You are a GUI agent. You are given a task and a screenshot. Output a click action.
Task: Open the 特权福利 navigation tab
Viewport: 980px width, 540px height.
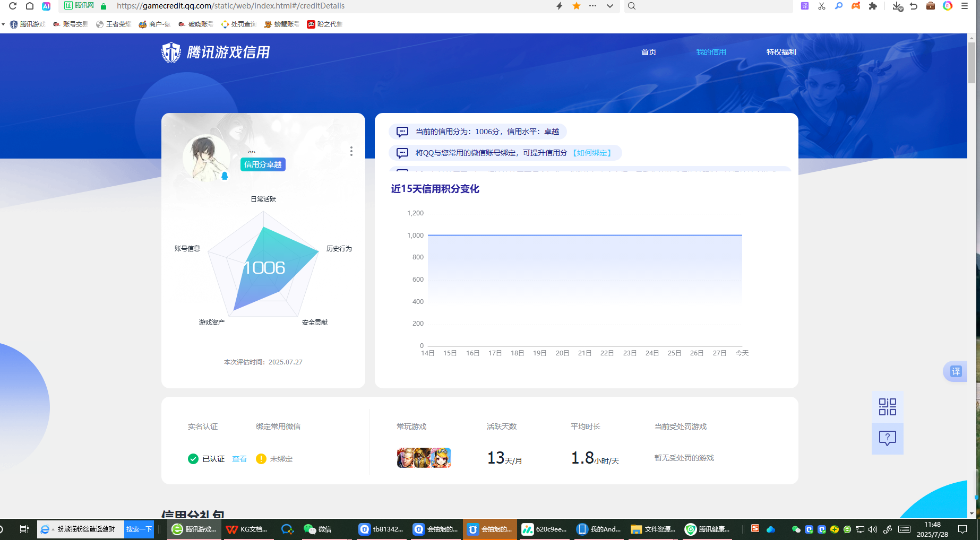[x=781, y=52]
